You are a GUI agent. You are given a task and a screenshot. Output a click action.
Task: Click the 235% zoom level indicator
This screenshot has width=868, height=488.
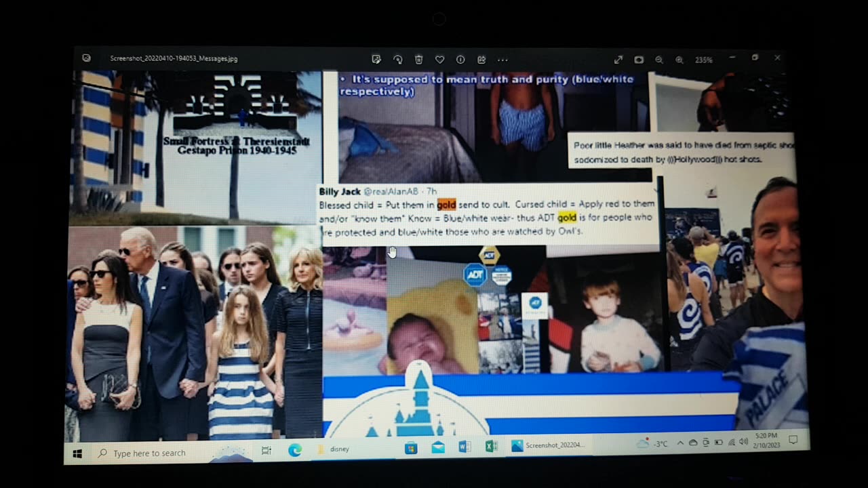point(704,60)
